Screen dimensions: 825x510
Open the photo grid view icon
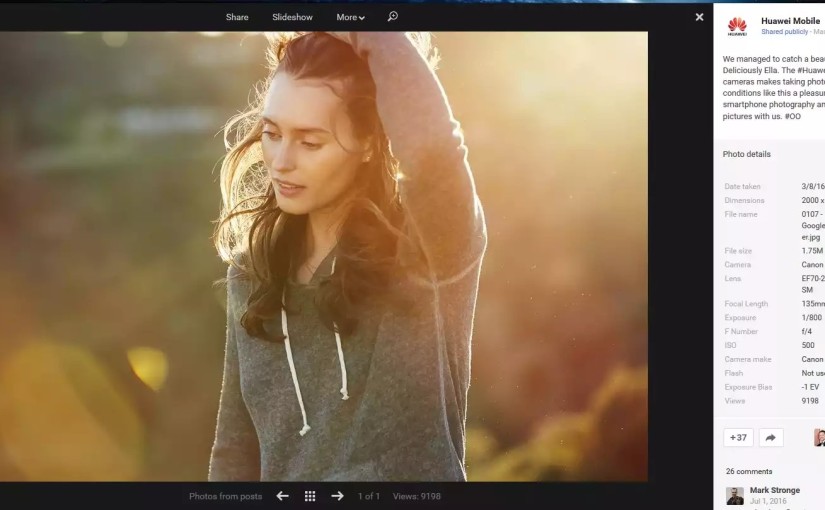click(310, 496)
